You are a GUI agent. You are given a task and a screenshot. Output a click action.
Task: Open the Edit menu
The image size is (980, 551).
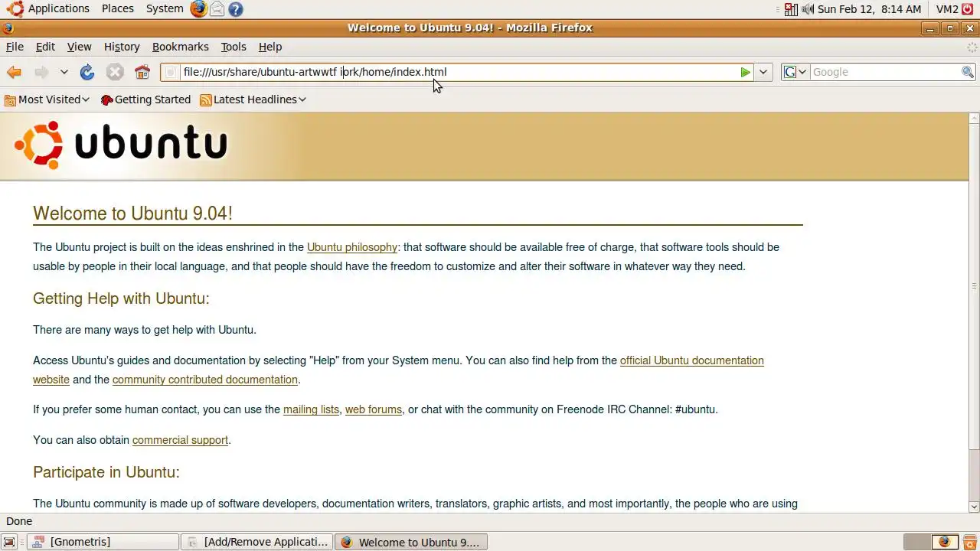(45, 47)
